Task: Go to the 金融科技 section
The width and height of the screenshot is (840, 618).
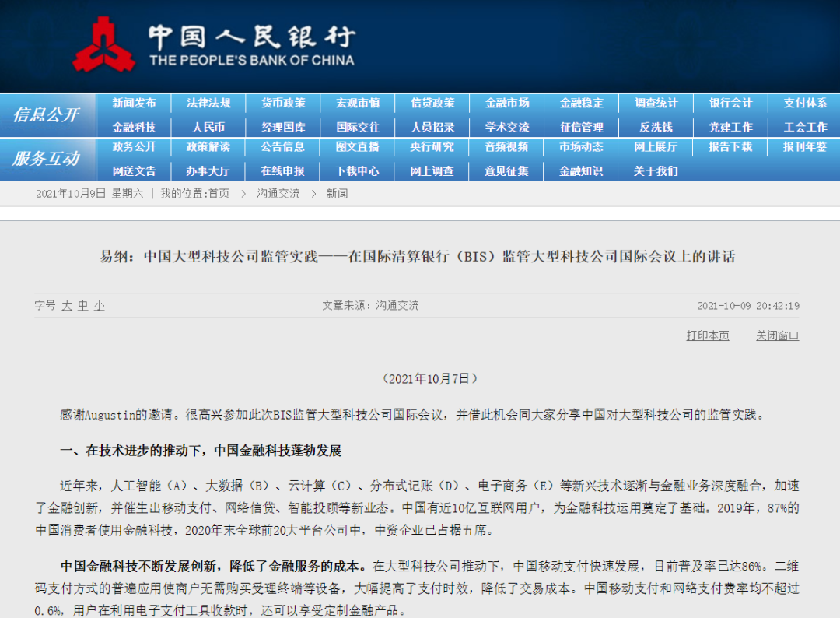Action: point(134,128)
